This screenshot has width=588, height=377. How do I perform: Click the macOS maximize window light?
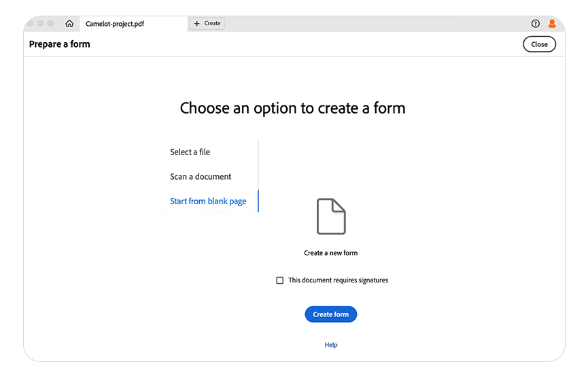click(50, 23)
